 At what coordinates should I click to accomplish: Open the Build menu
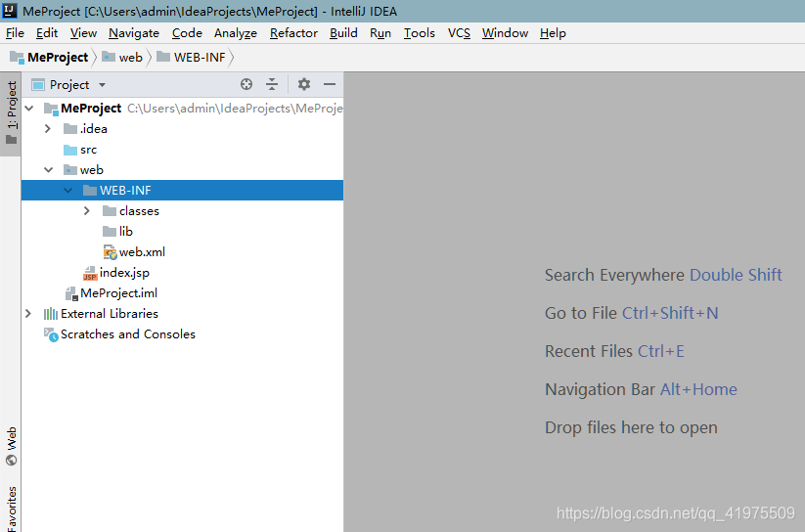tap(343, 33)
